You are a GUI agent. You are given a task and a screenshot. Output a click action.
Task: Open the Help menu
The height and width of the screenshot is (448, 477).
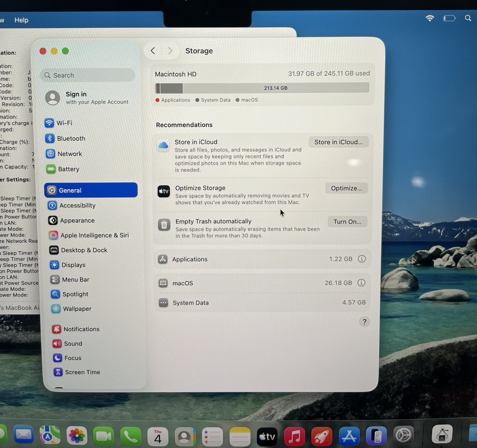tap(21, 20)
